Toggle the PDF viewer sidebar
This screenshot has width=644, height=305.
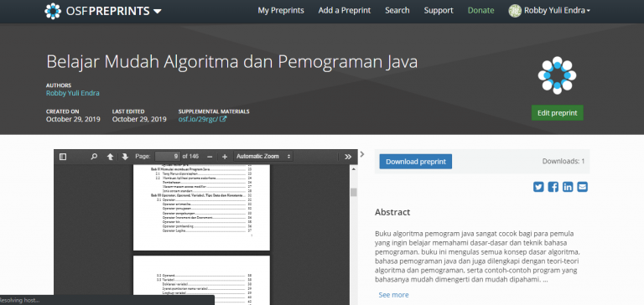pyautogui.click(x=63, y=157)
